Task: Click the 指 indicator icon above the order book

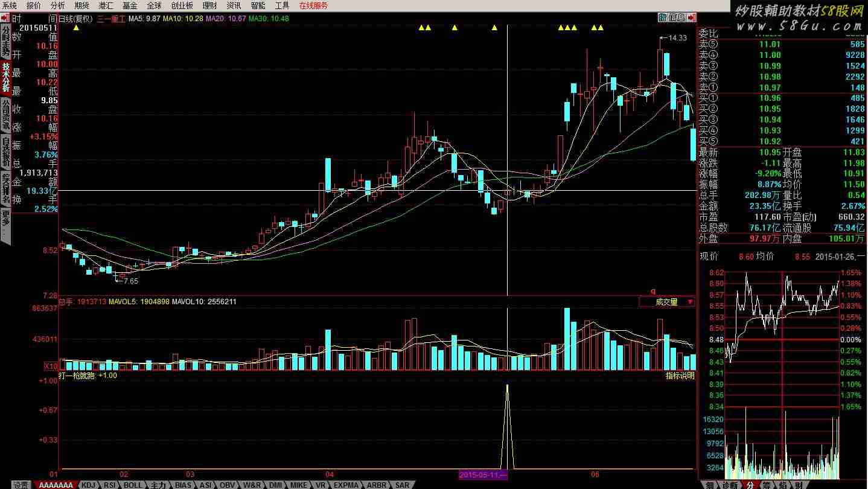Action: click(662, 18)
